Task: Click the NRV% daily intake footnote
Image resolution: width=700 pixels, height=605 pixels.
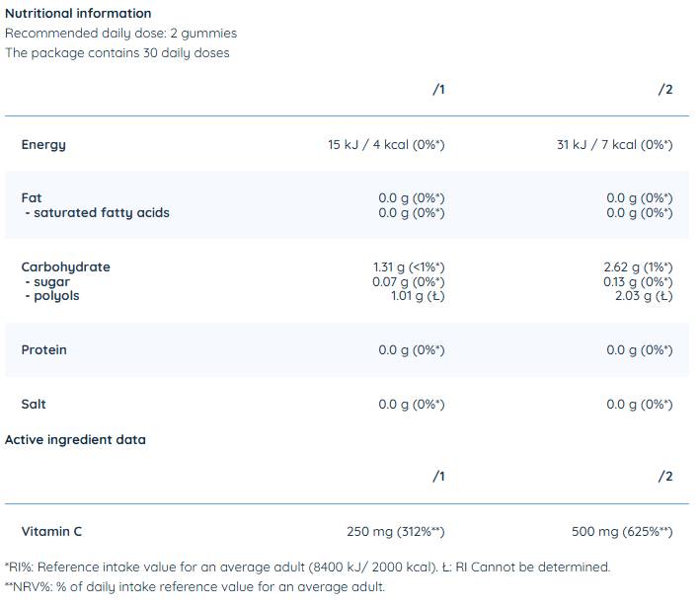Action: (x=194, y=587)
